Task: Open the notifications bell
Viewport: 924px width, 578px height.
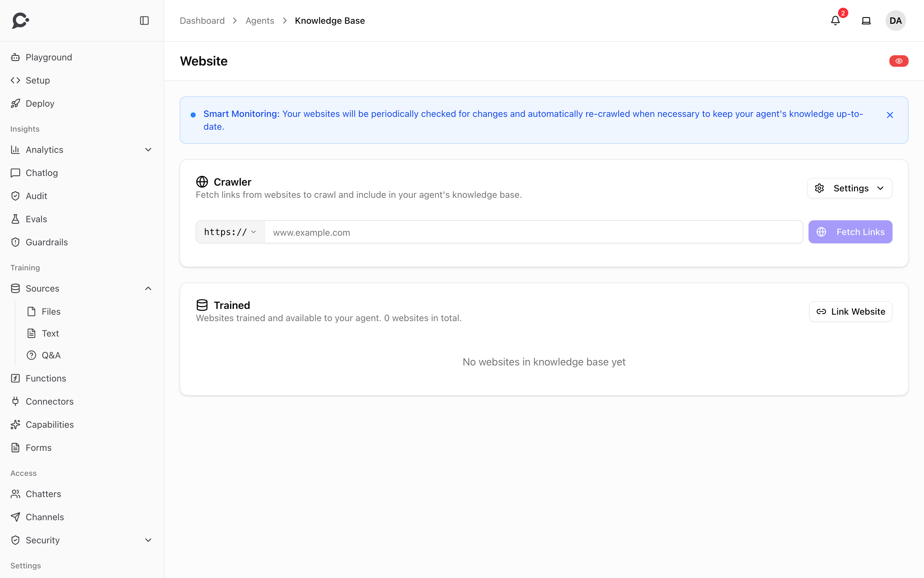Action: [835, 21]
